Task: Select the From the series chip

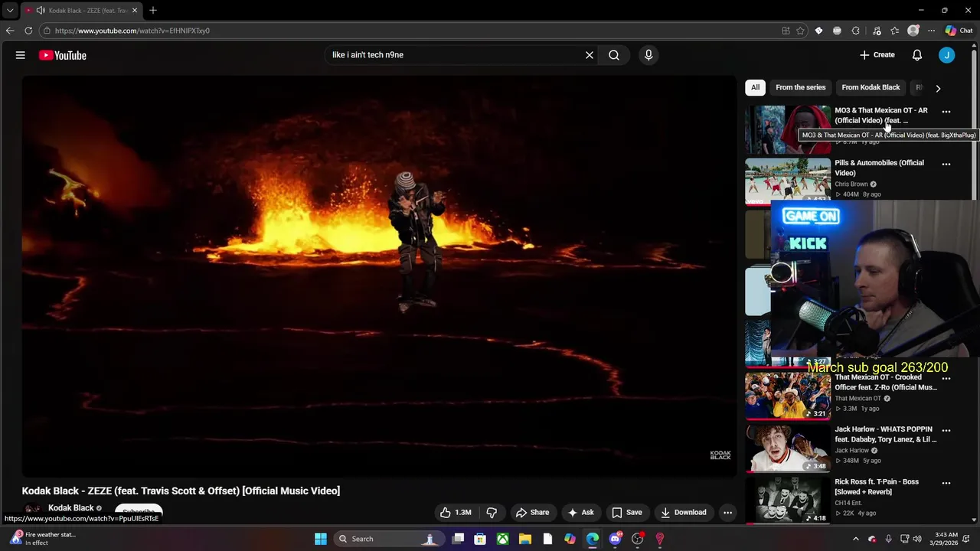Action: (801, 87)
